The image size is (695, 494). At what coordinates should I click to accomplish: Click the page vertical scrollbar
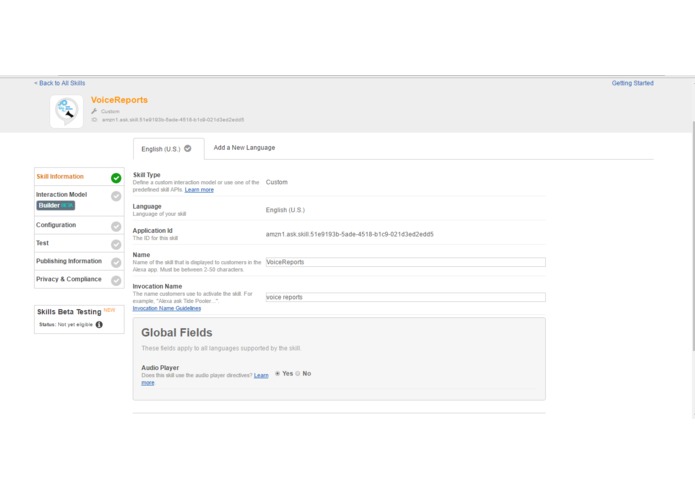[x=692, y=235]
